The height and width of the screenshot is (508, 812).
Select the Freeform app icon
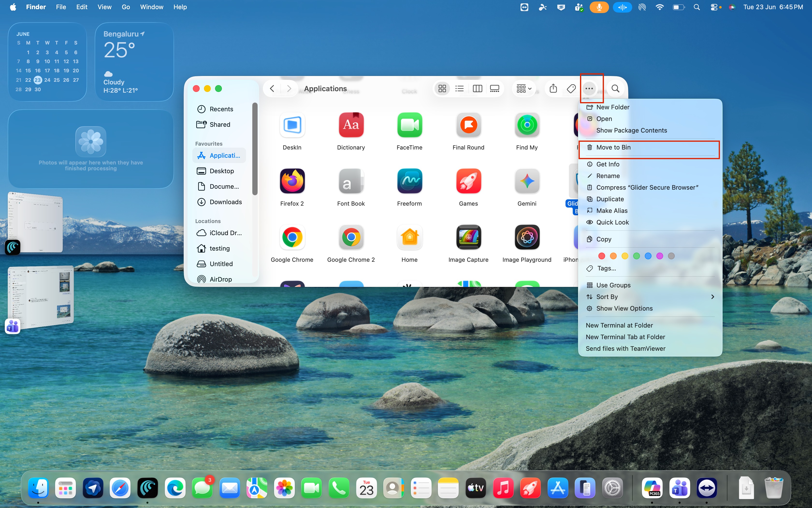pyautogui.click(x=409, y=181)
